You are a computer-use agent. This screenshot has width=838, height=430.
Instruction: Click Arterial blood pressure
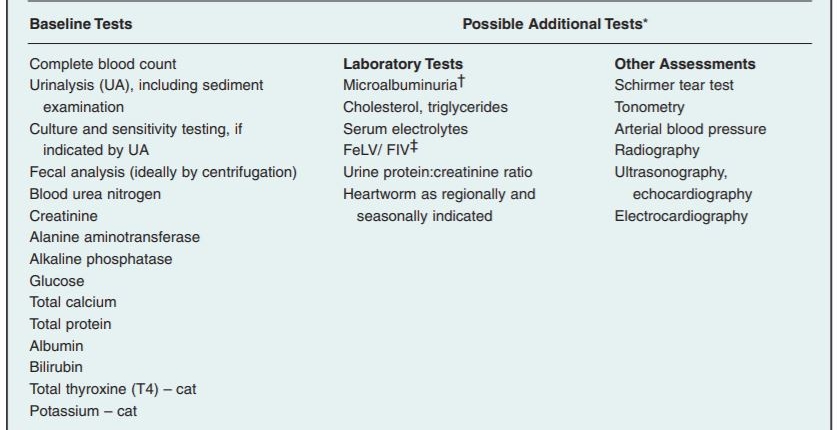[x=690, y=129]
